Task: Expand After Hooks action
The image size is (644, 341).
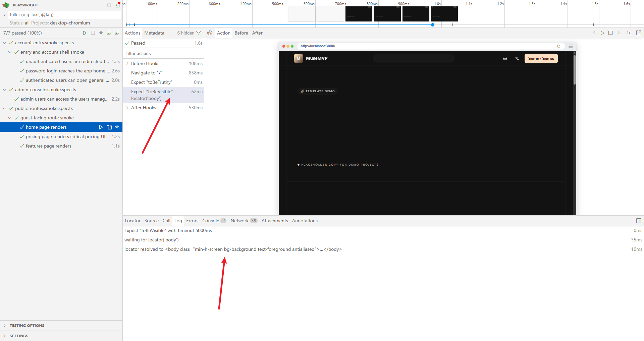Action: tap(127, 108)
